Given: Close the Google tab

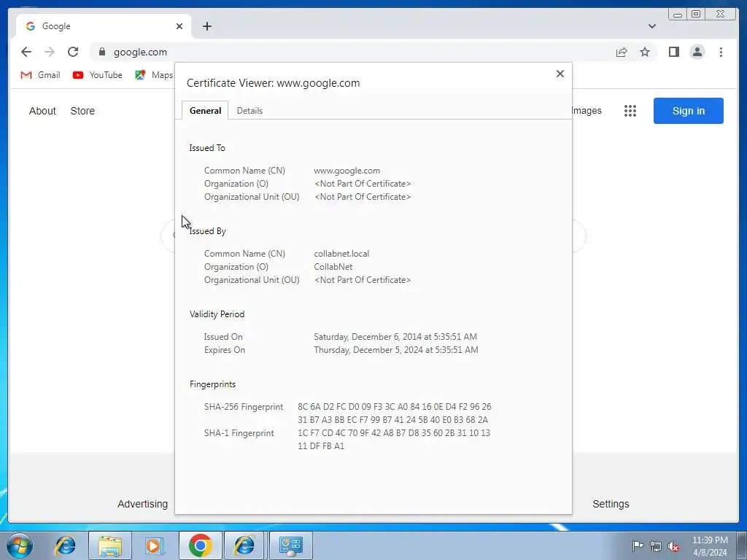Looking at the screenshot, I should [x=179, y=26].
